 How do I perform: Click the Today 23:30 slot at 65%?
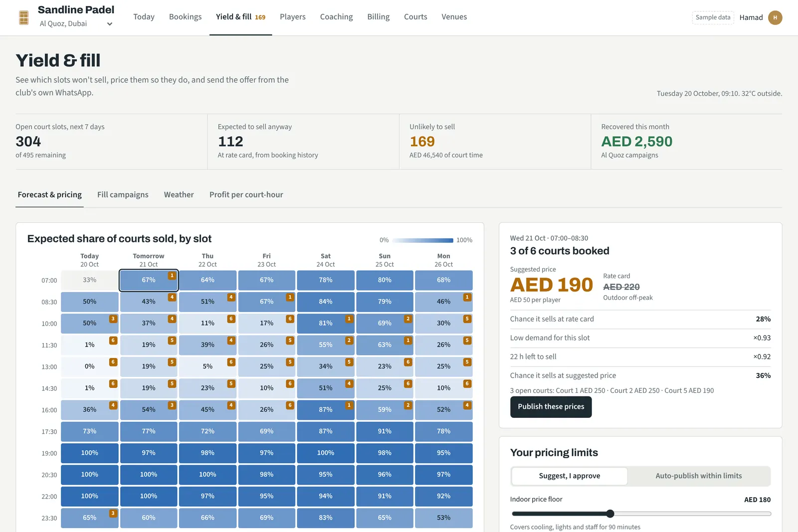coord(90,518)
